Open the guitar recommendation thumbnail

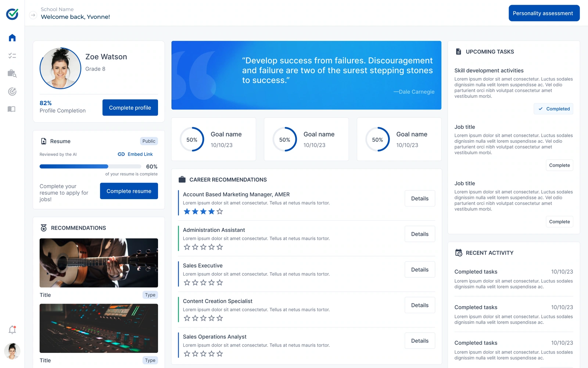(99, 263)
